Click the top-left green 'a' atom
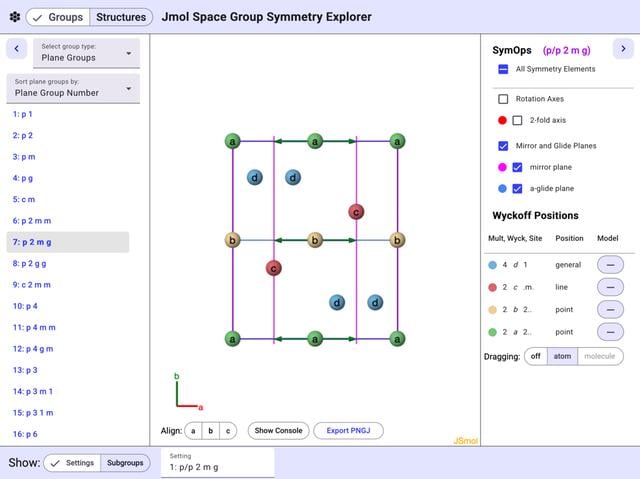This screenshot has height=479, width=640. point(233,142)
